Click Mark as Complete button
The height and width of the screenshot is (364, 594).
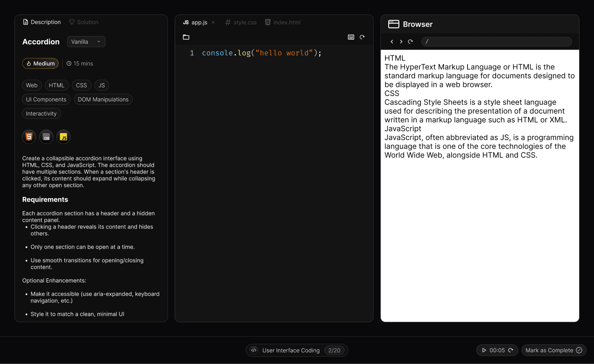click(554, 350)
